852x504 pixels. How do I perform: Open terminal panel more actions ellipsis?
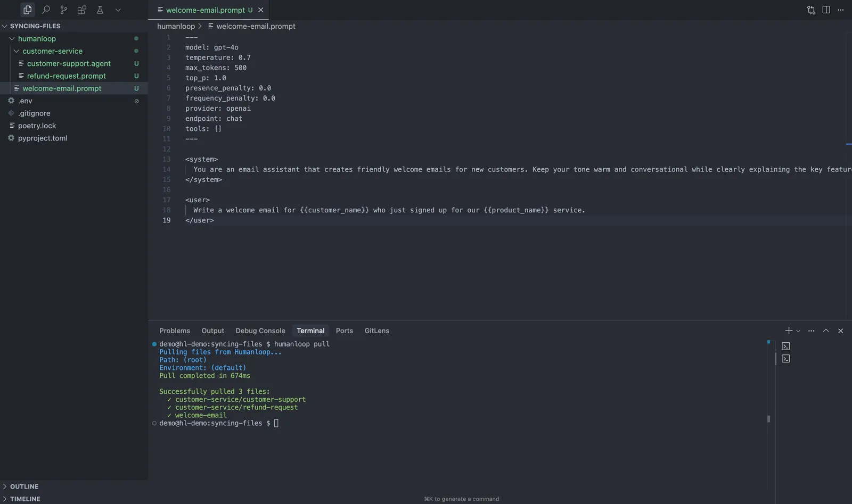tap(811, 331)
